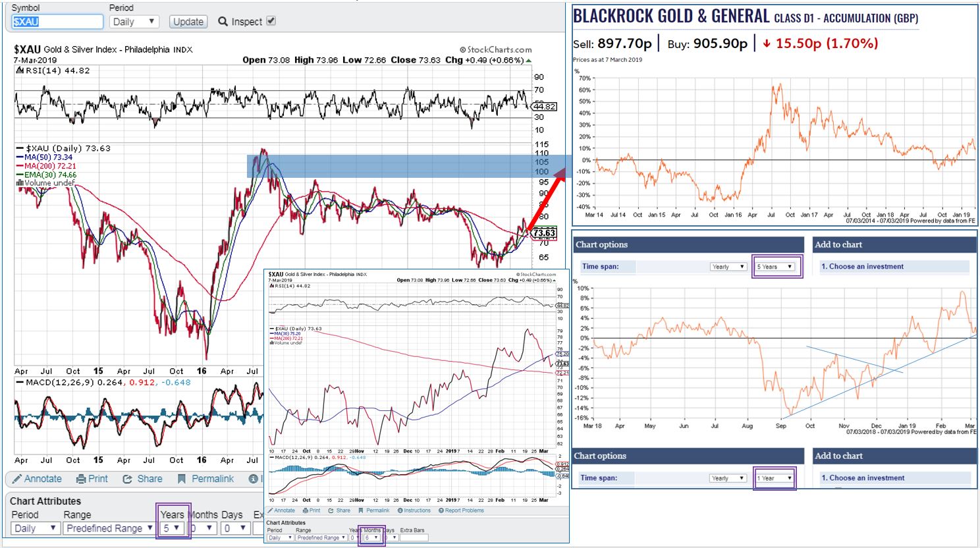Open the large chart's Chart Attributes Period dropdown

click(x=36, y=528)
